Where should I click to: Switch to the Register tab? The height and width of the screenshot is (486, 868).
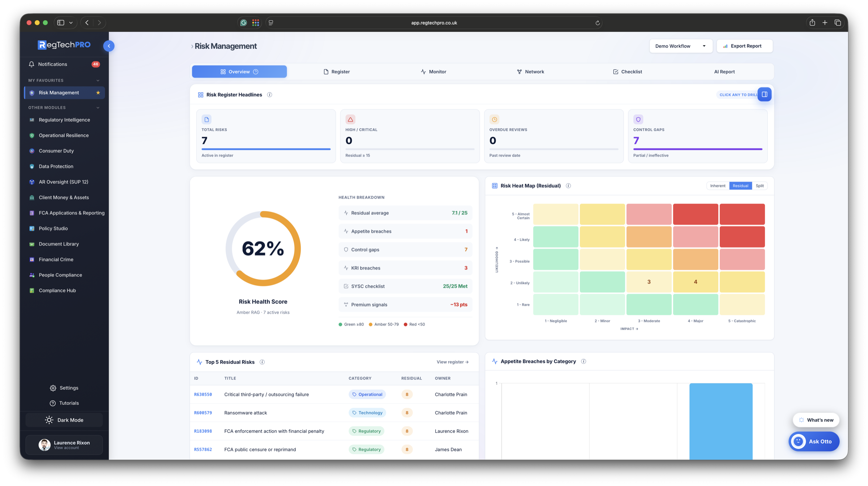[x=336, y=72]
